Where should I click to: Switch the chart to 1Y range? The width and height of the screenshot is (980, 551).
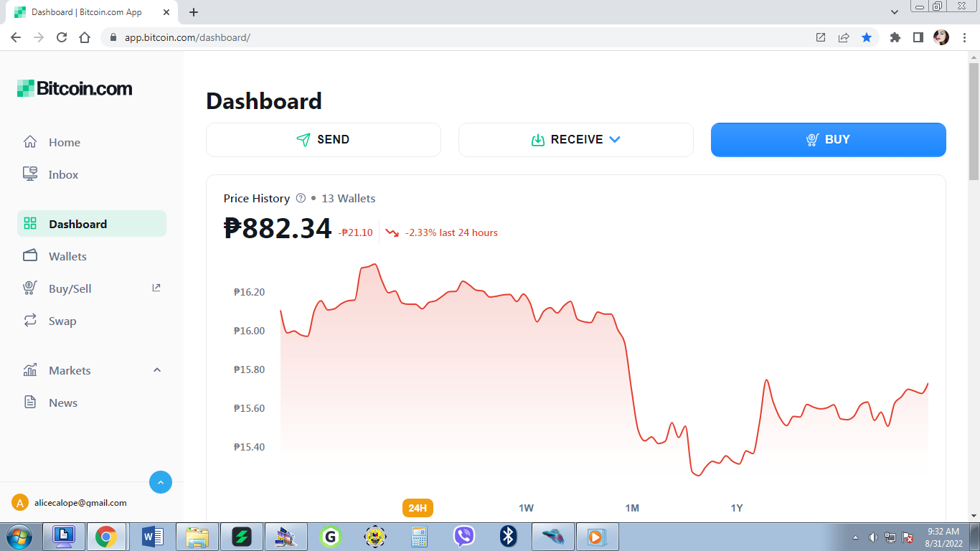[737, 508]
